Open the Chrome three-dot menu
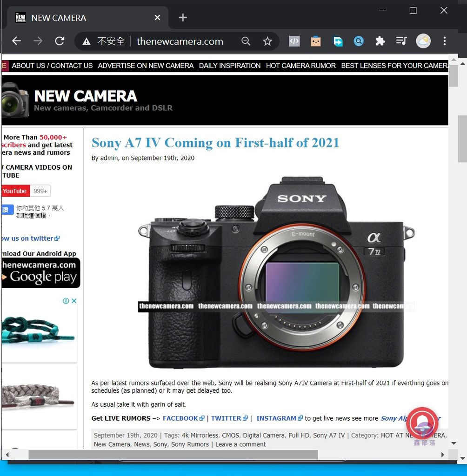Image resolution: width=467 pixels, height=476 pixels. pos(445,41)
